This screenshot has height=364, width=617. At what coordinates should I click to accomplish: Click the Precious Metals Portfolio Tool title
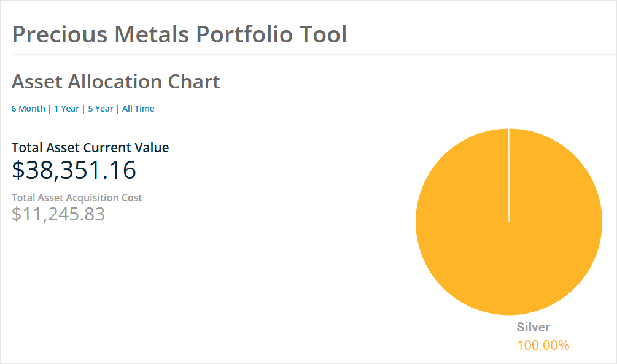click(179, 34)
